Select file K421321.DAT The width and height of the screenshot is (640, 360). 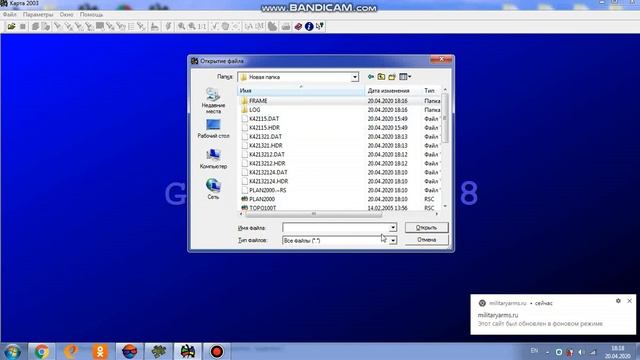tap(265, 137)
